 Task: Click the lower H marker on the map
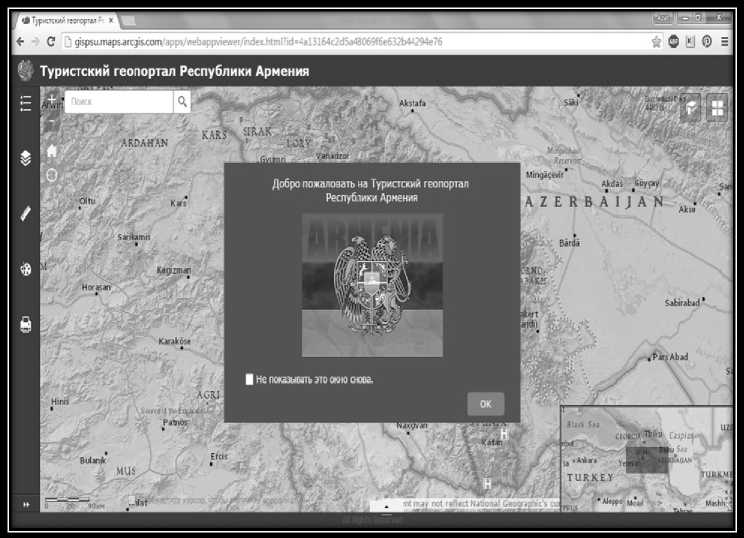pos(487,483)
